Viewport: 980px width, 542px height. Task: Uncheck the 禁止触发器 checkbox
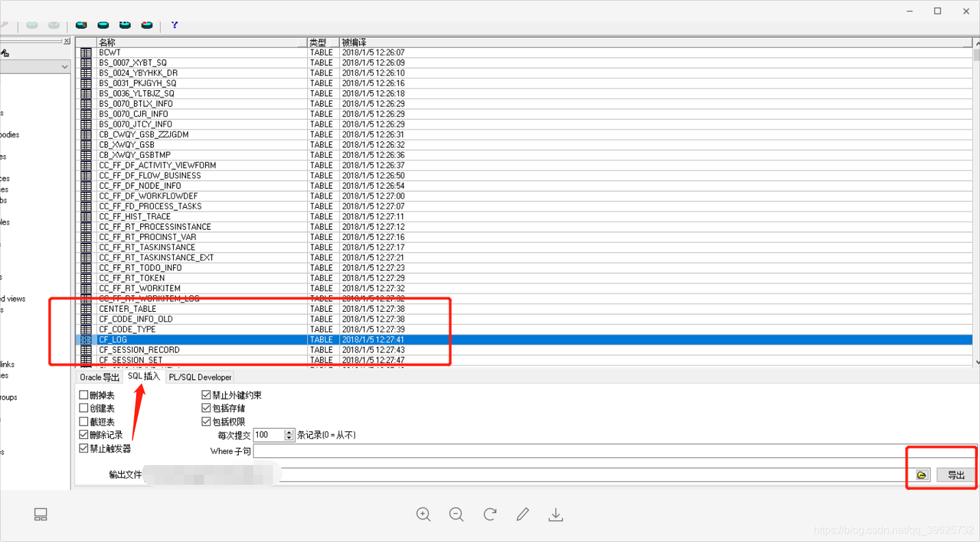pos(84,448)
